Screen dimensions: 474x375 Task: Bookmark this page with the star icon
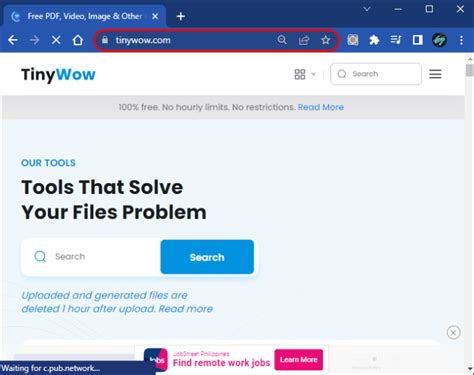(325, 40)
